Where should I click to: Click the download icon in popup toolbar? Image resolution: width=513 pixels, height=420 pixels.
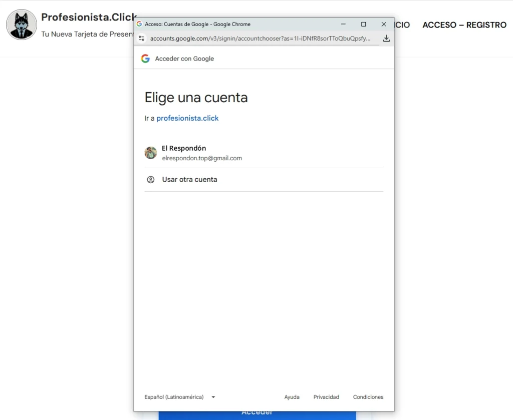coord(386,38)
